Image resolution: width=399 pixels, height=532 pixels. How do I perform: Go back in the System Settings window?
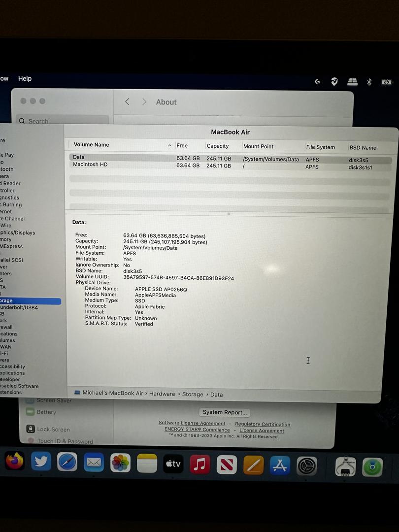tap(127, 101)
